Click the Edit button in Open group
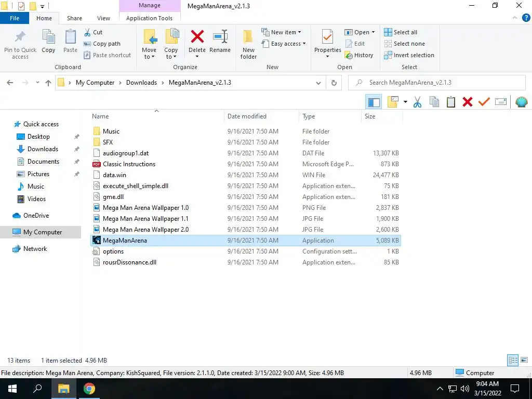Image resolution: width=532 pixels, height=399 pixels. [355, 44]
